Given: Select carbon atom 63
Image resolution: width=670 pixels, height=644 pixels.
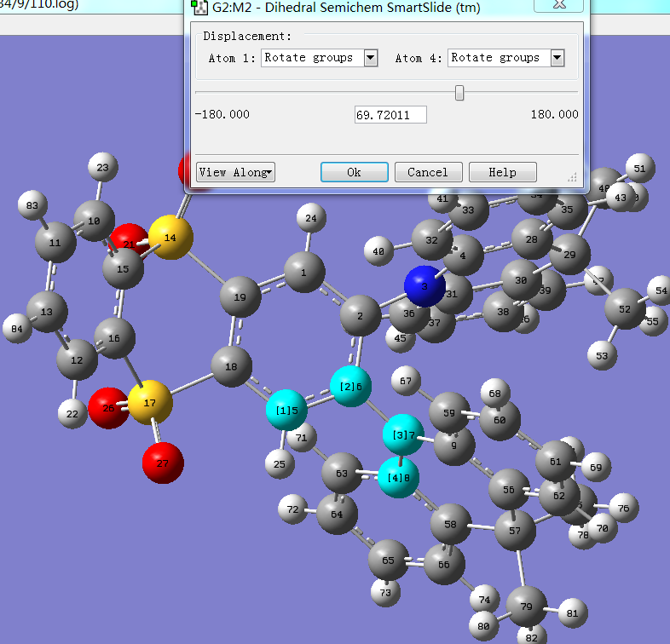Looking at the screenshot, I should (342, 473).
